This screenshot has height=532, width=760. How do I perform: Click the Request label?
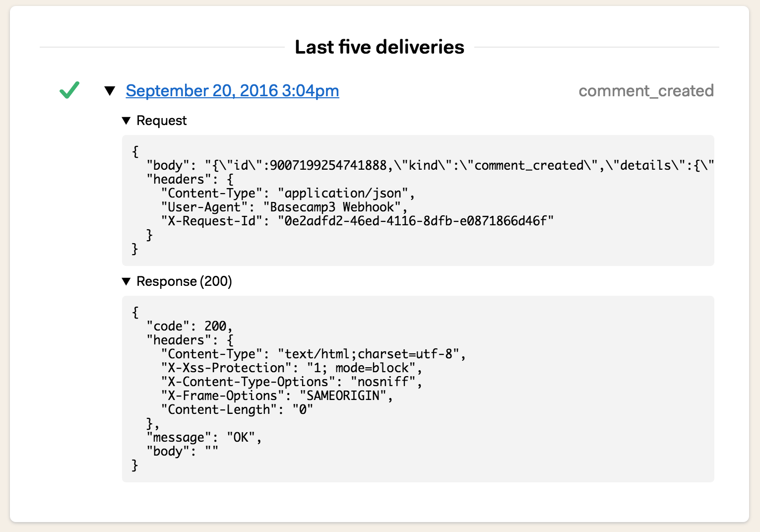(162, 121)
